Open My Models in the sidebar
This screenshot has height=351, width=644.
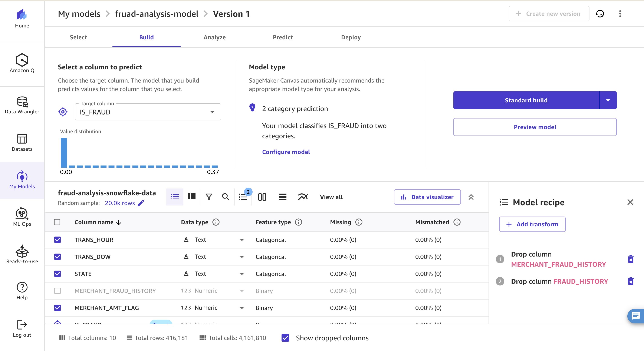point(22,180)
